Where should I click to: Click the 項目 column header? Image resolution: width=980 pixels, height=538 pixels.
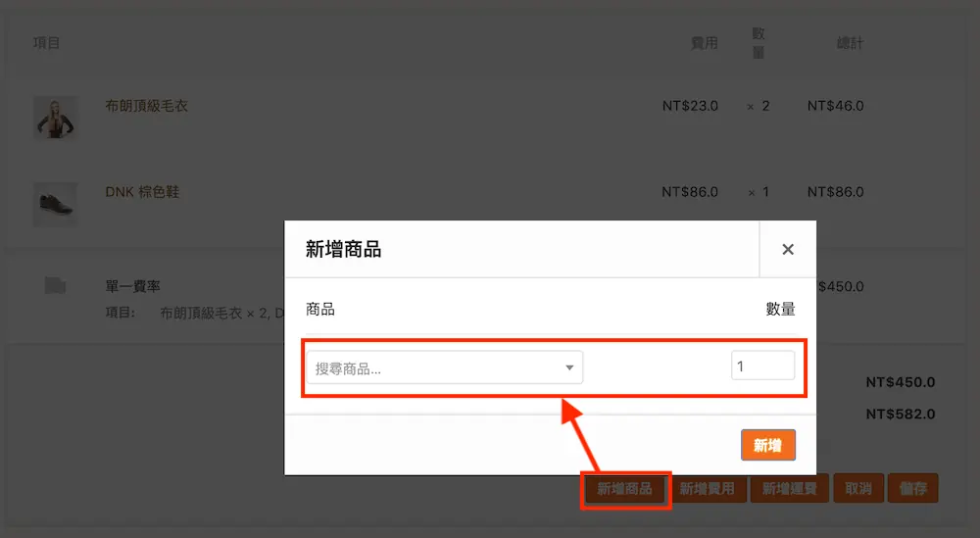click(47, 43)
